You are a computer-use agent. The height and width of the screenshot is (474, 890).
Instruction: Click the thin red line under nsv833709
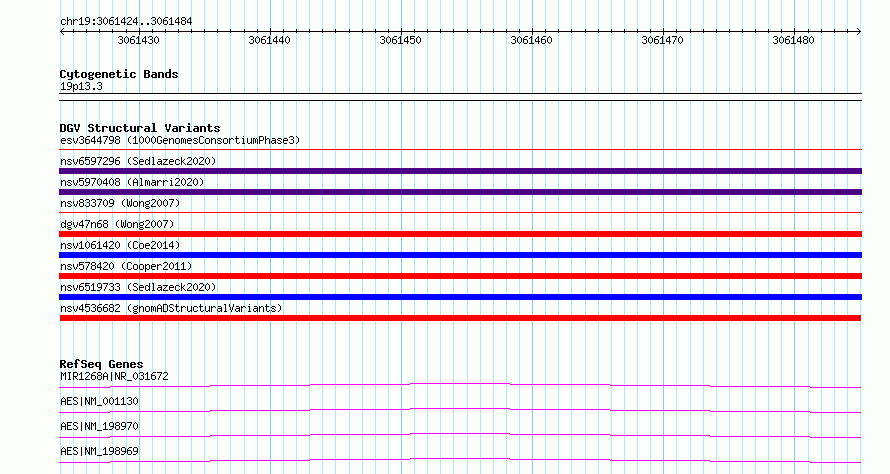click(460, 213)
